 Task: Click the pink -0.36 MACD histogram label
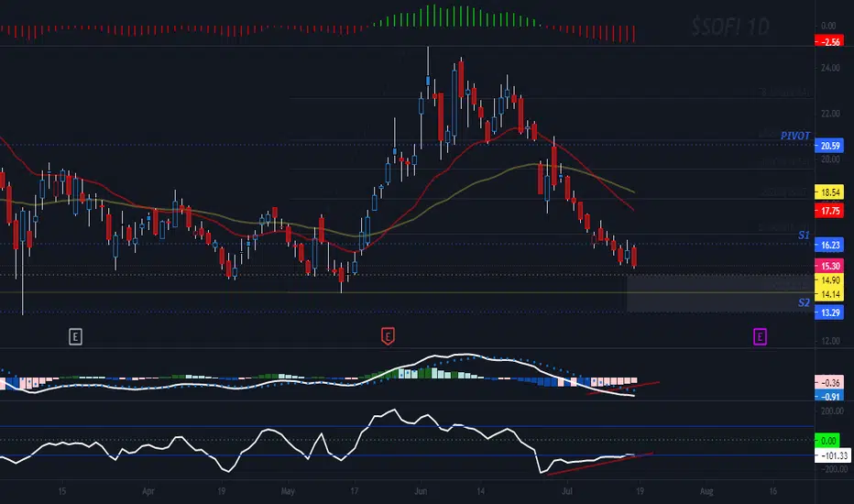pyautogui.click(x=829, y=382)
